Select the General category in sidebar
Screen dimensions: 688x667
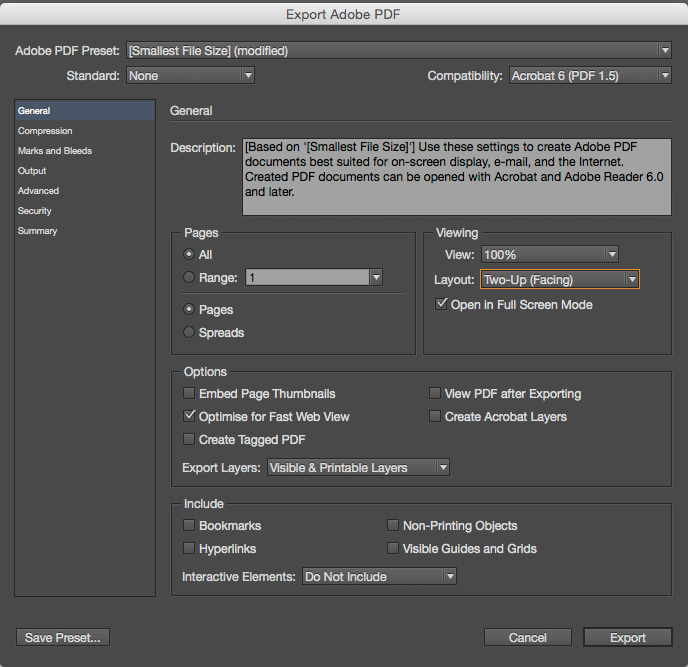[x=85, y=111]
